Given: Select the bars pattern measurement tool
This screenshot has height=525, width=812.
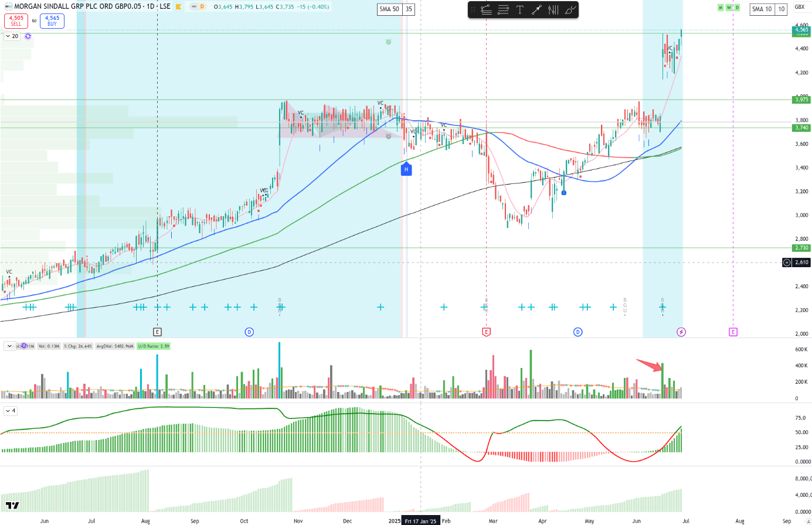Looking at the screenshot, I should pyautogui.click(x=553, y=10).
